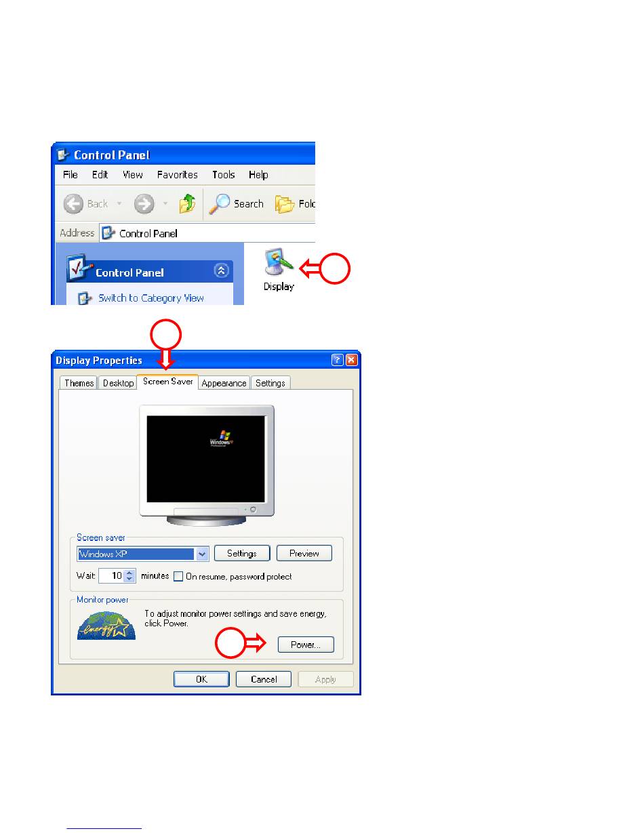The height and width of the screenshot is (833, 644).
Task: Click the Address bar field
Action: pos(207,233)
